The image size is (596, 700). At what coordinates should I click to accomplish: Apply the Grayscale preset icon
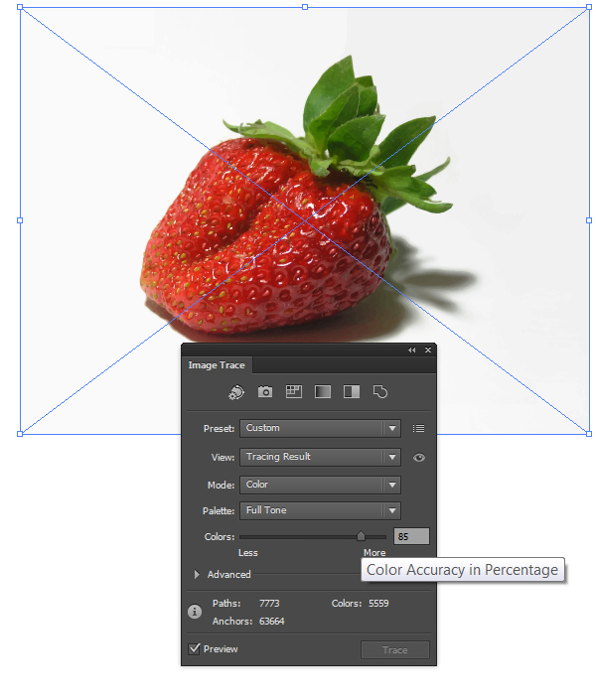(322, 392)
